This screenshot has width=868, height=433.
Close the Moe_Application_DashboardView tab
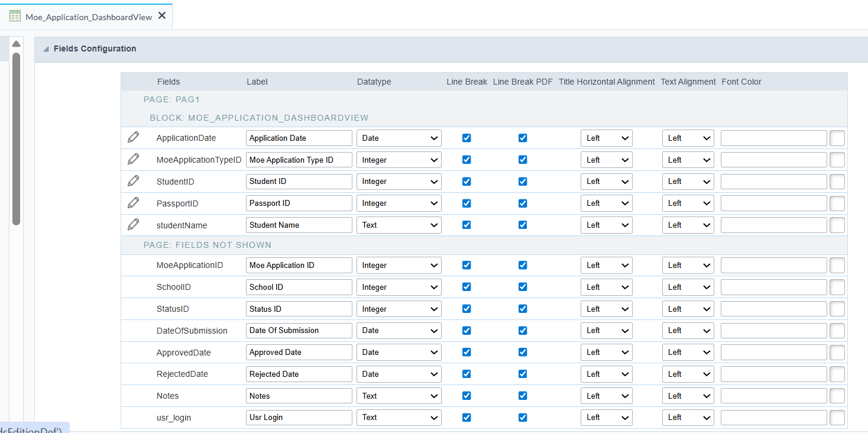(x=162, y=16)
